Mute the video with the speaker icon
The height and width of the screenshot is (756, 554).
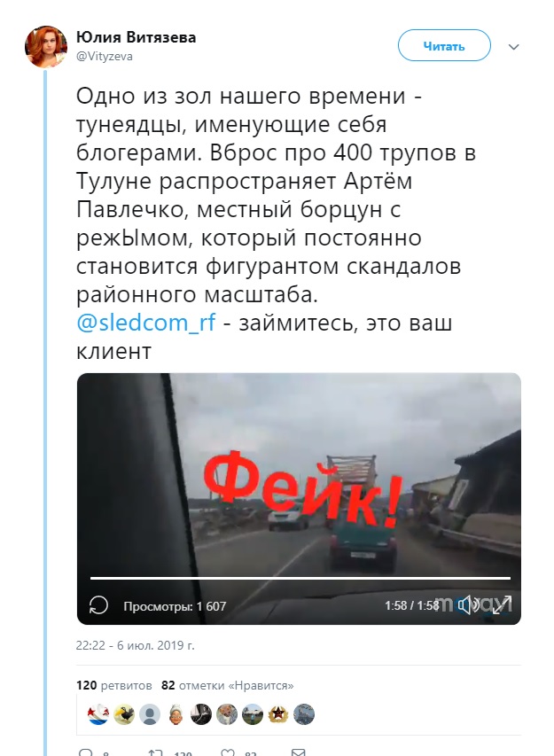(x=468, y=604)
